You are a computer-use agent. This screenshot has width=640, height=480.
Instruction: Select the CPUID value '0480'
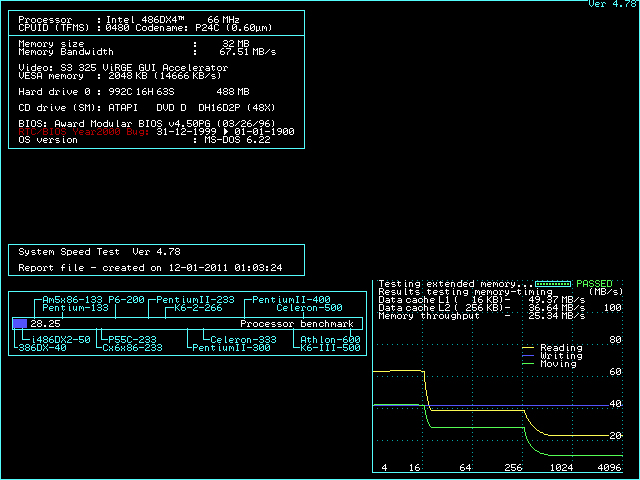(x=118, y=28)
